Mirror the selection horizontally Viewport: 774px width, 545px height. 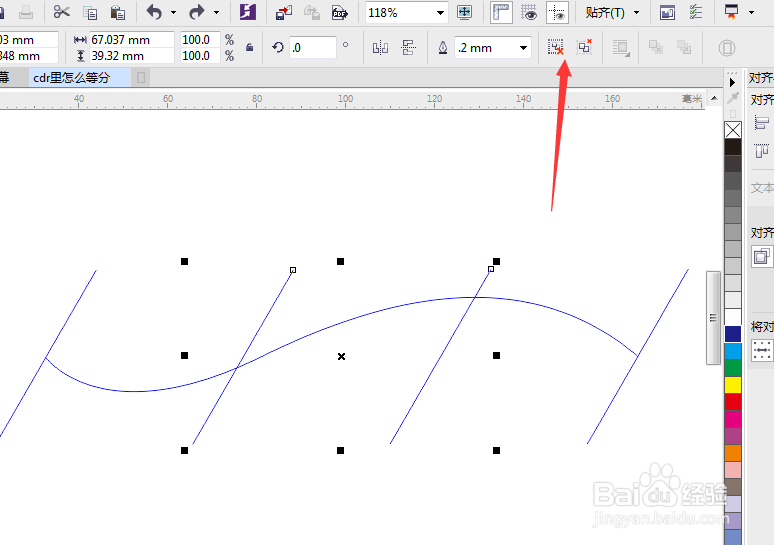[380, 48]
